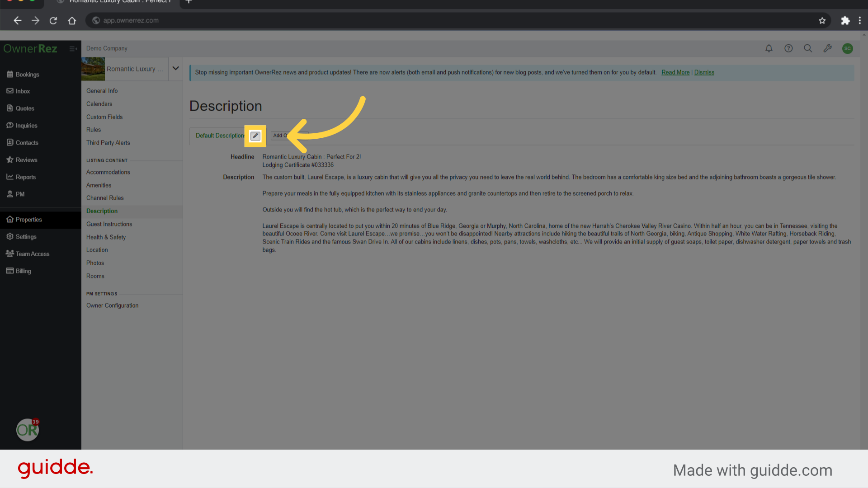
Task: Open the wrench tools icon
Action: pos(827,48)
